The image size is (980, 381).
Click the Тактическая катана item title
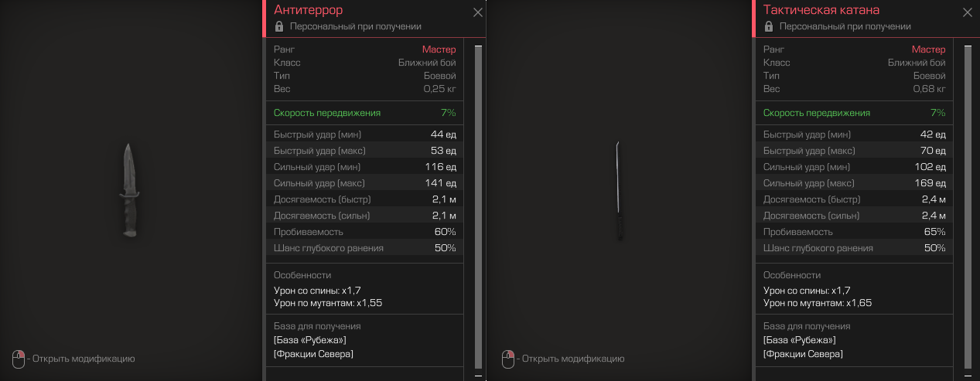click(821, 10)
